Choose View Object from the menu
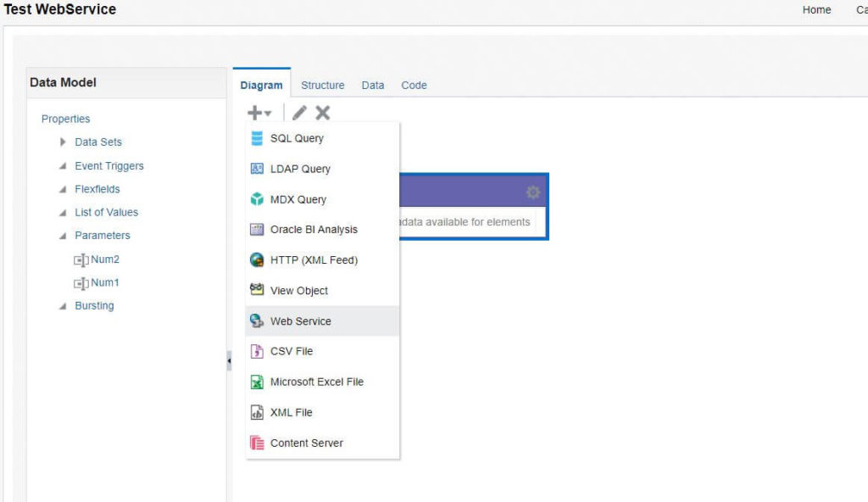The width and height of the screenshot is (868, 502). [322, 290]
